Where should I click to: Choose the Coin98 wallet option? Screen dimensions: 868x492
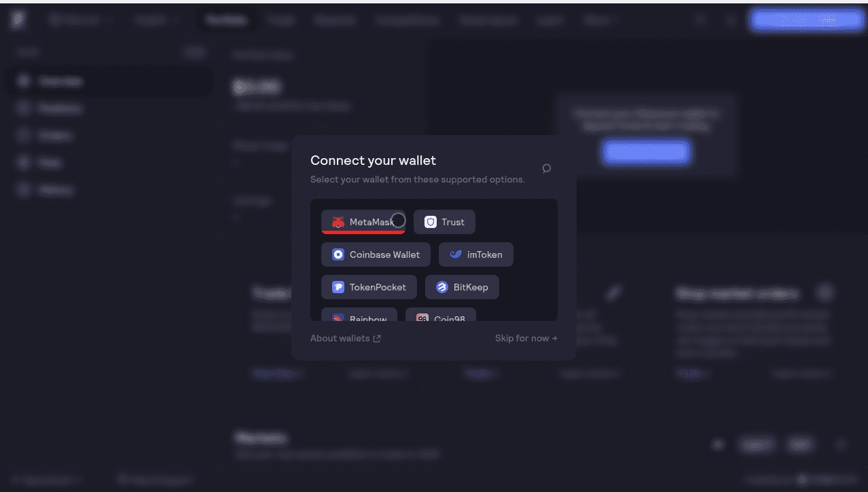[441, 315]
